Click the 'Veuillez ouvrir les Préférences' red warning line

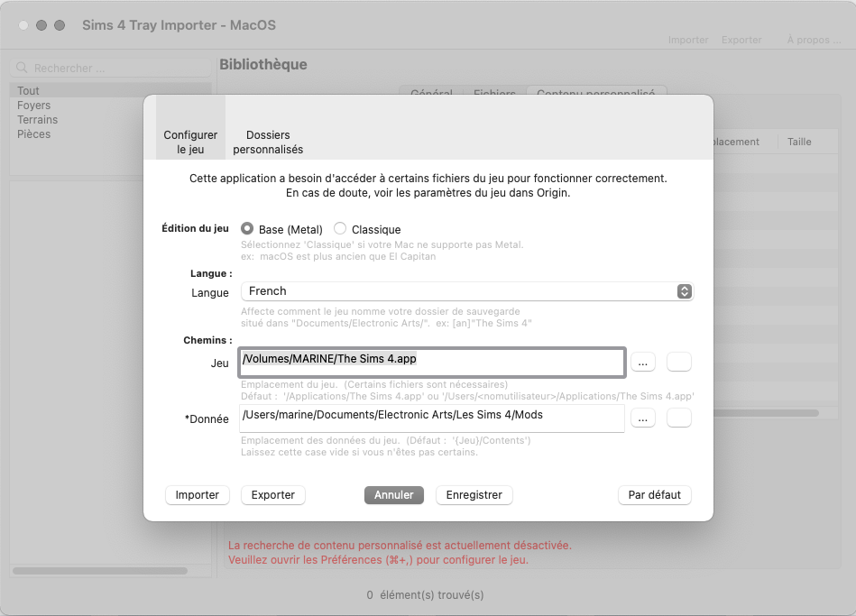tap(378, 560)
